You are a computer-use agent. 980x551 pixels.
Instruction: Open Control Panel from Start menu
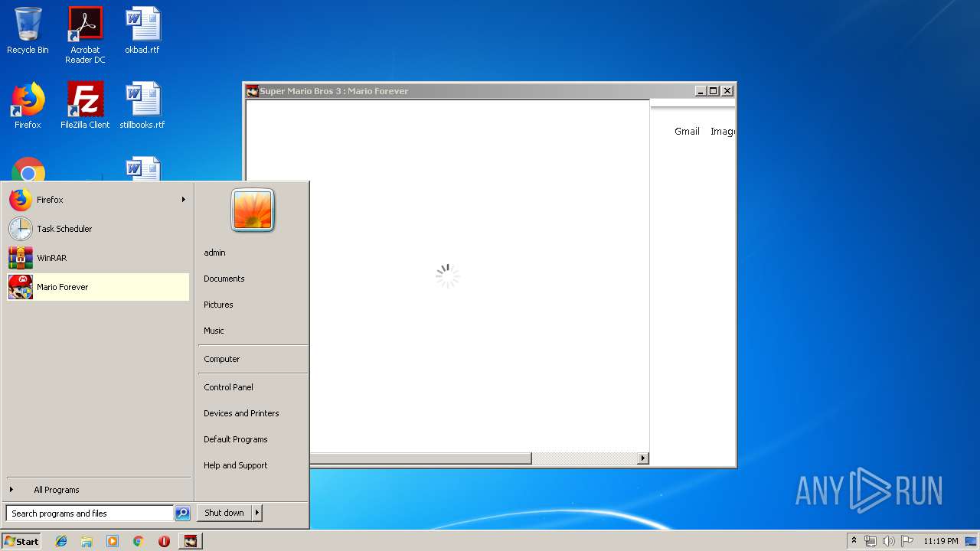pos(228,387)
